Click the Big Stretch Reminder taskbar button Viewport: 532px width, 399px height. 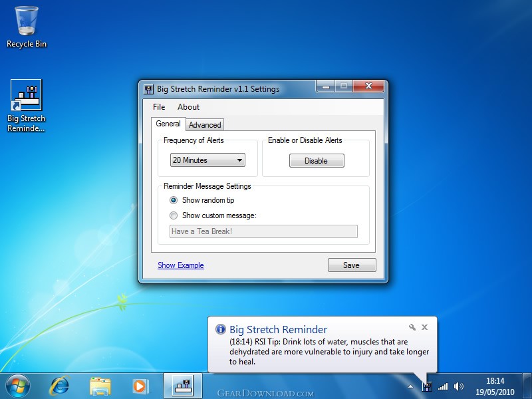point(183,386)
